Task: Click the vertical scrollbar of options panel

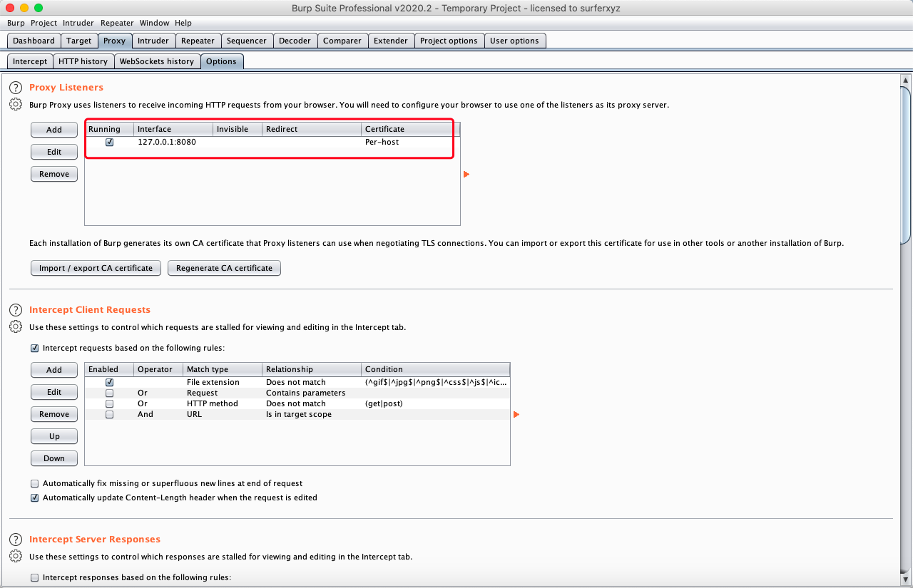Action: [x=906, y=165]
